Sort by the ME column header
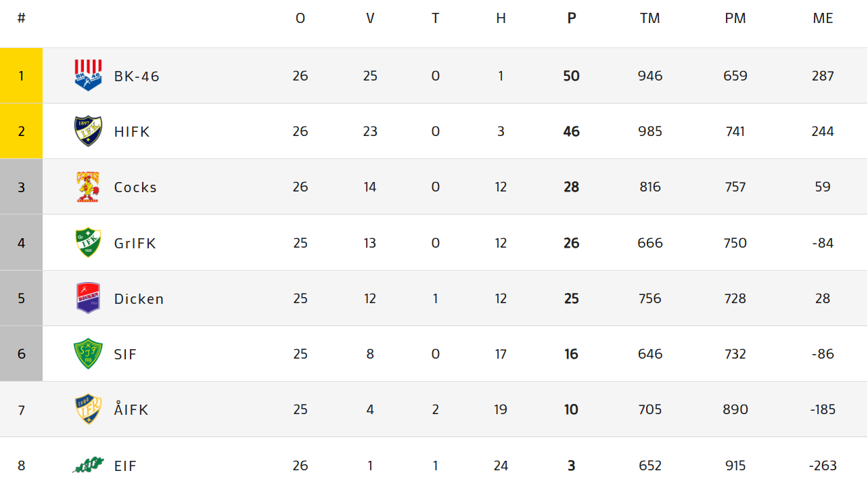This screenshot has width=868, height=496. click(x=823, y=18)
